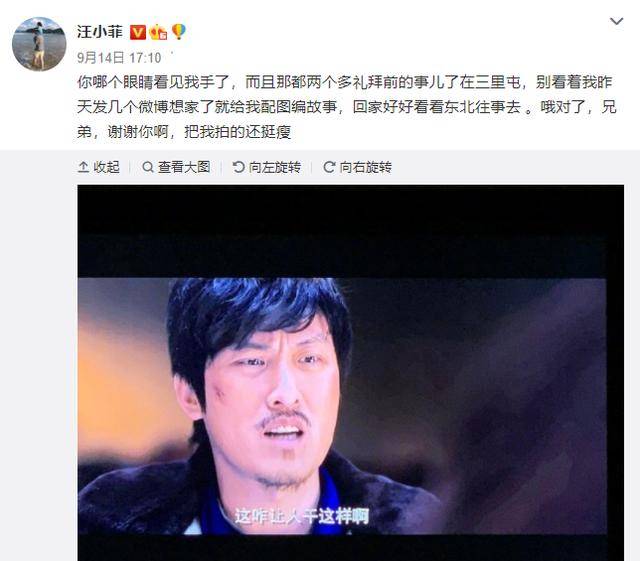Collapse the picture with 收起 label
This screenshot has width=640, height=561.
[x=107, y=167]
